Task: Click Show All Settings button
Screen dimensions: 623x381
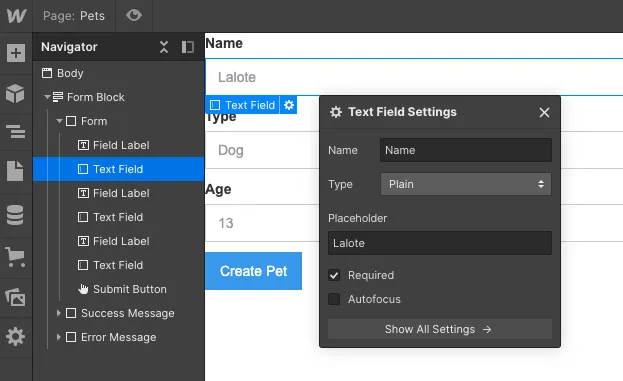Action: click(440, 329)
